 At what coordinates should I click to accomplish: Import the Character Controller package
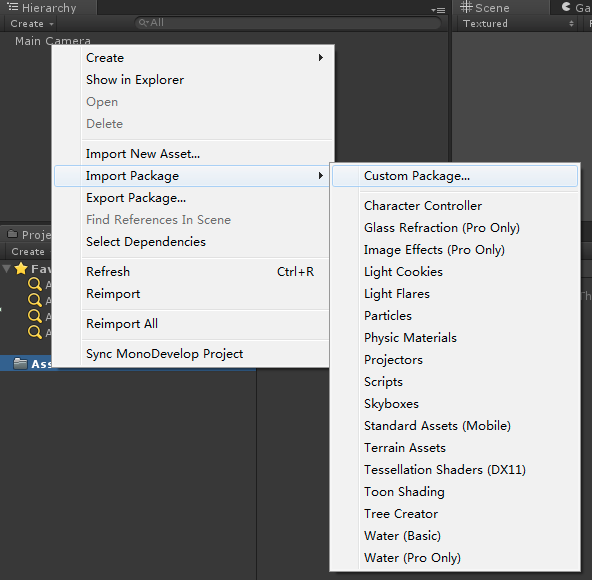pyautogui.click(x=455, y=206)
